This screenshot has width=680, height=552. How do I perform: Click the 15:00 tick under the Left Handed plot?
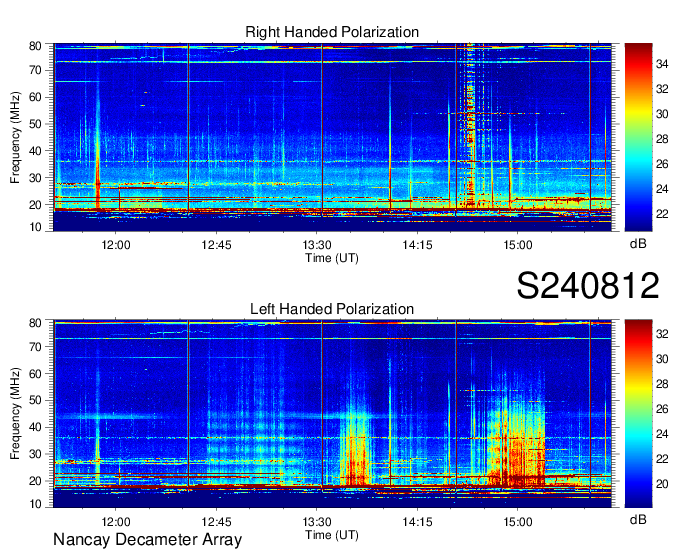tap(518, 522)
